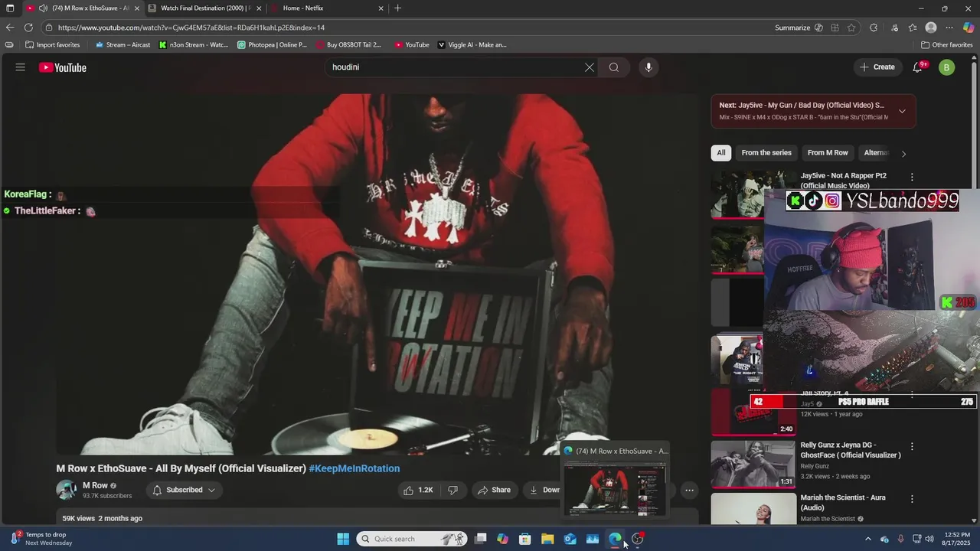980x551 pixels.
Task: Open File Explorer from the taskbar
Action: point(547,539)
